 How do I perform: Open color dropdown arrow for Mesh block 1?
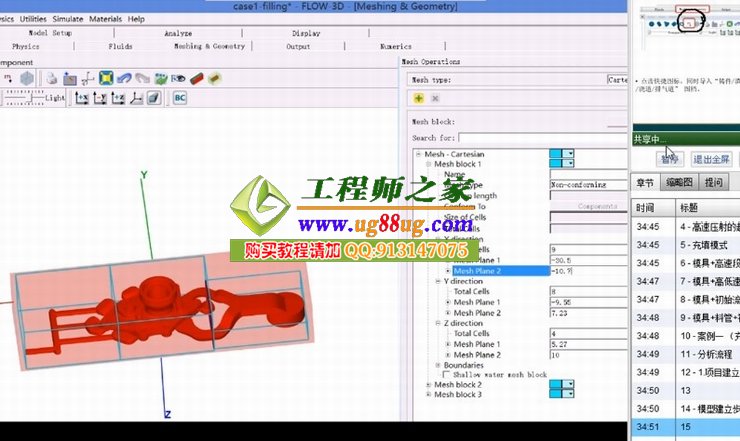570,163
